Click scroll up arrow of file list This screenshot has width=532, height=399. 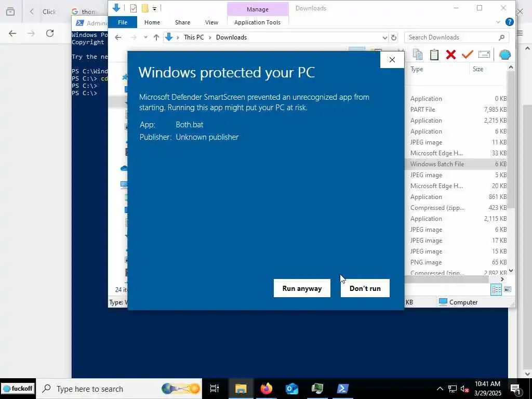511,68
